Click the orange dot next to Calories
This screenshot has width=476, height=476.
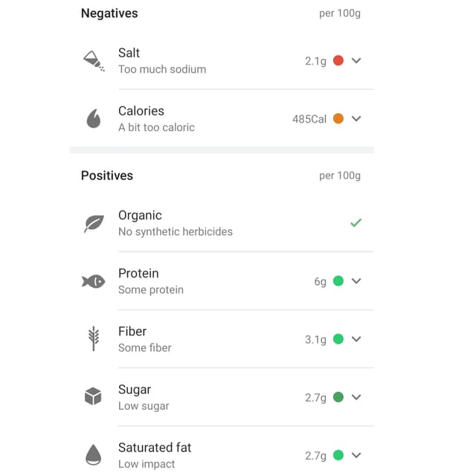coord(338,119)
